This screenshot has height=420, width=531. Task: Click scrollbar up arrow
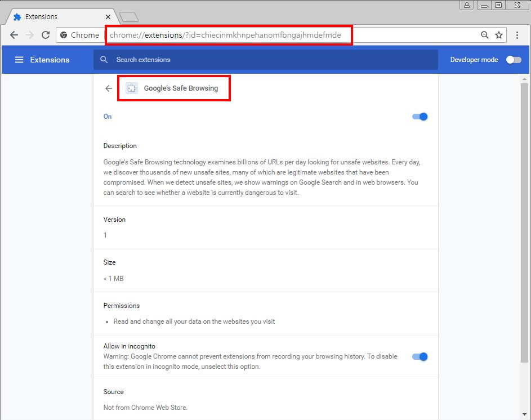click(524, 79)
